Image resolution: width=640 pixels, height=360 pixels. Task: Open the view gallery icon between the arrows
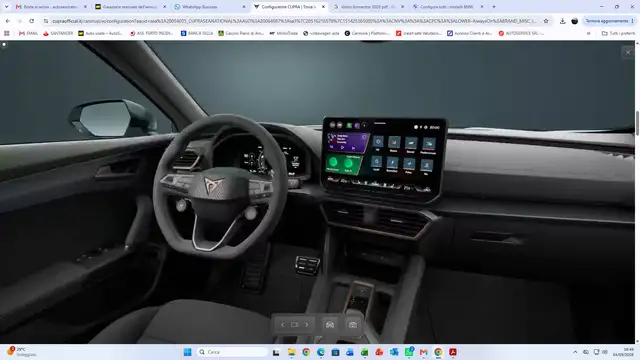[294, 325]
